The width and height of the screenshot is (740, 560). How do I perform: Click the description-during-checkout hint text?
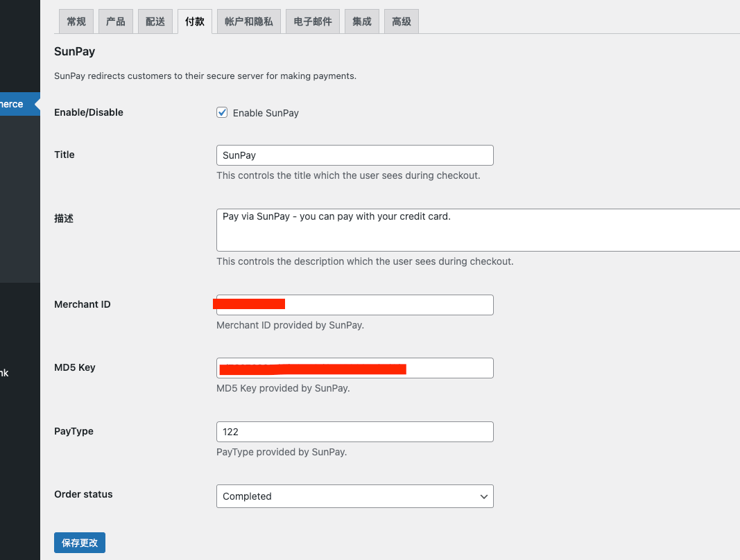[365, 261]
